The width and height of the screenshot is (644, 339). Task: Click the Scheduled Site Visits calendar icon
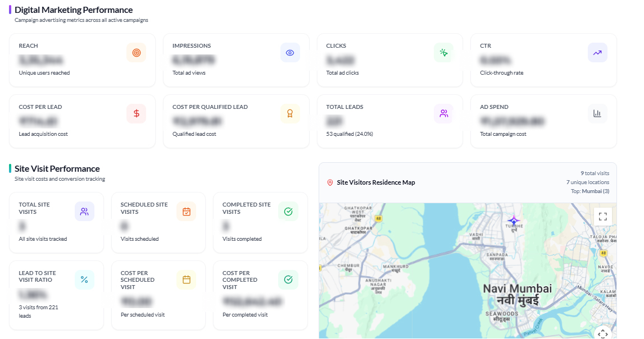[x=187, y=212]
